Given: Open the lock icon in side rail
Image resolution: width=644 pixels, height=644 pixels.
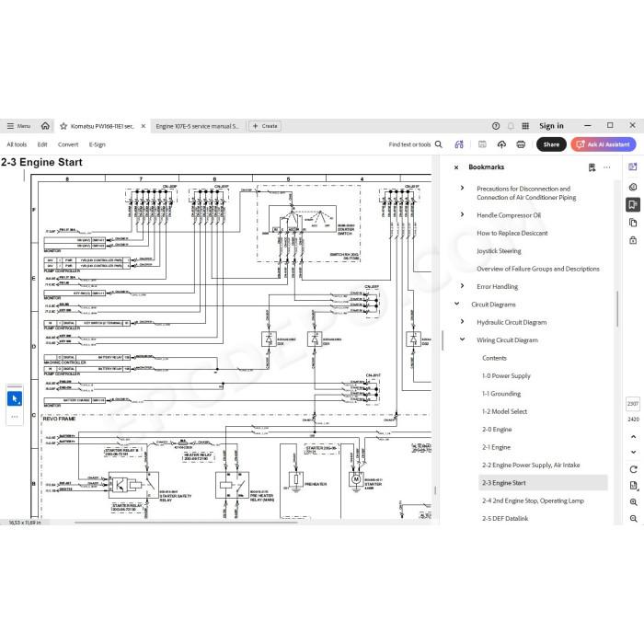Looking at the screenshot, I should pos(633,240).
